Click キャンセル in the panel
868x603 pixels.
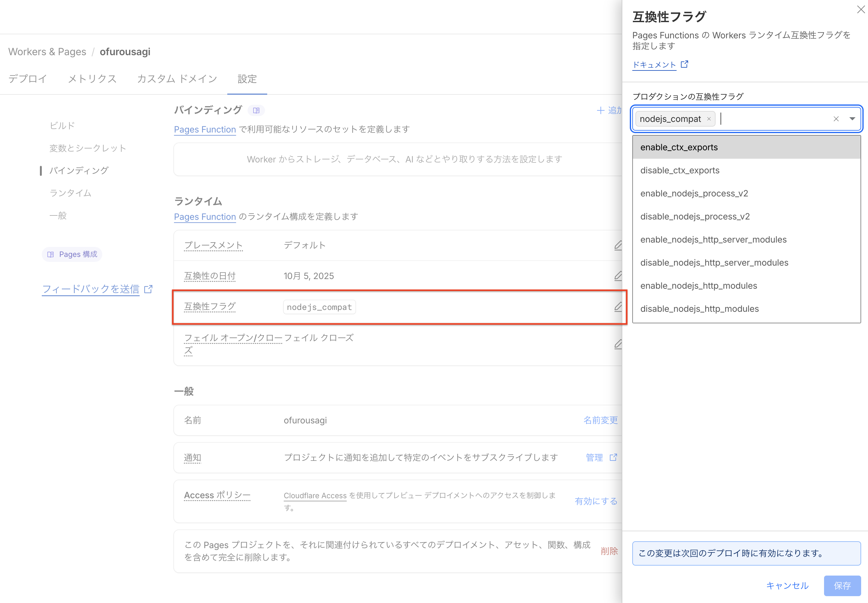[787, 585]
